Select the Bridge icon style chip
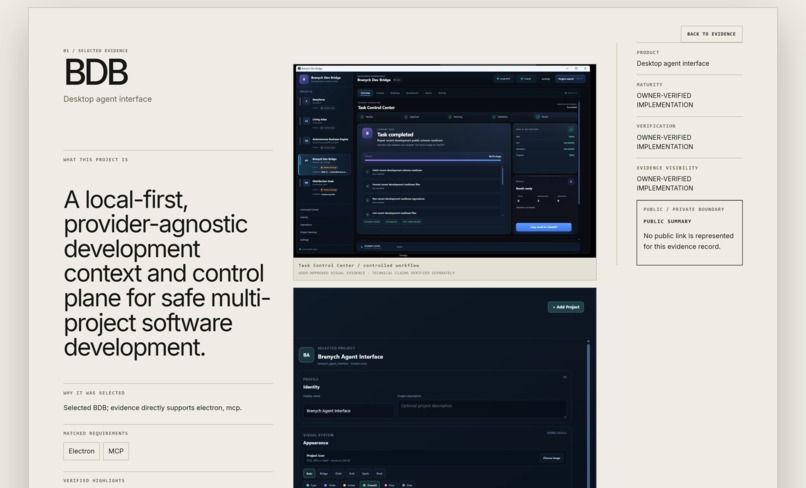The height and width of the screenshot is (488, 806). point(323,473)
